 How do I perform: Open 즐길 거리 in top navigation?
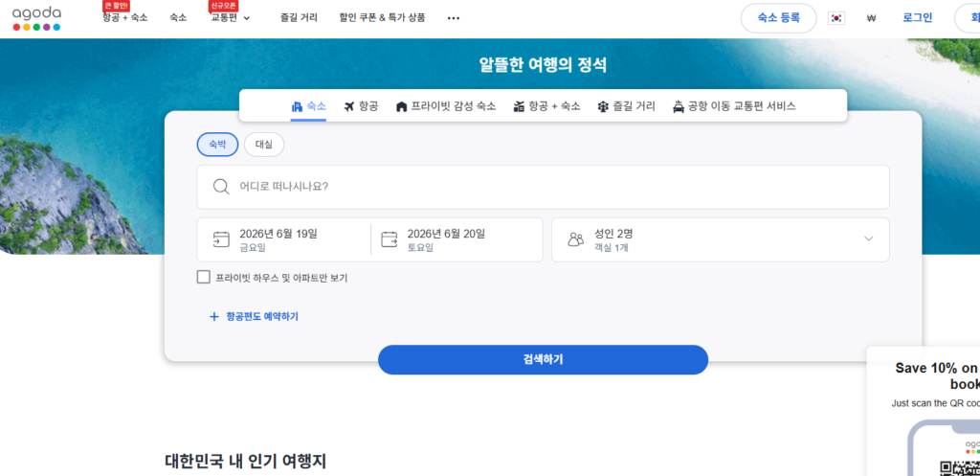point(299,18)
